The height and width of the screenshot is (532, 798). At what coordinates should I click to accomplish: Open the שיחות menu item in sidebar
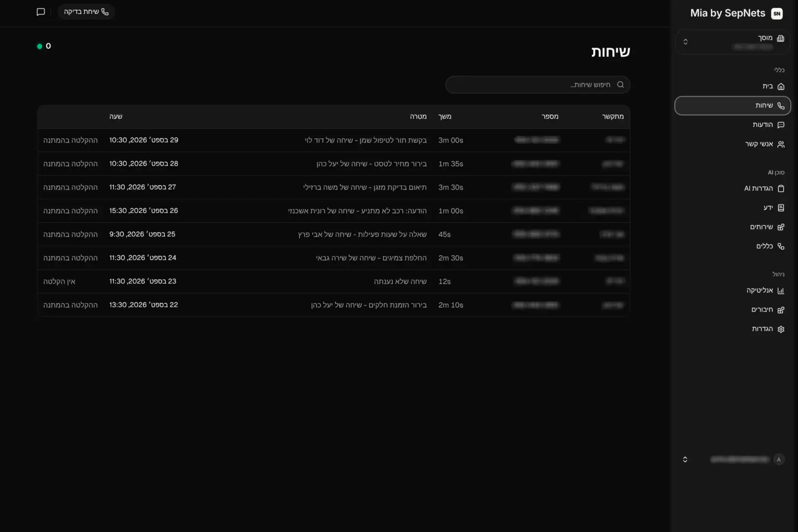(732, 106)
